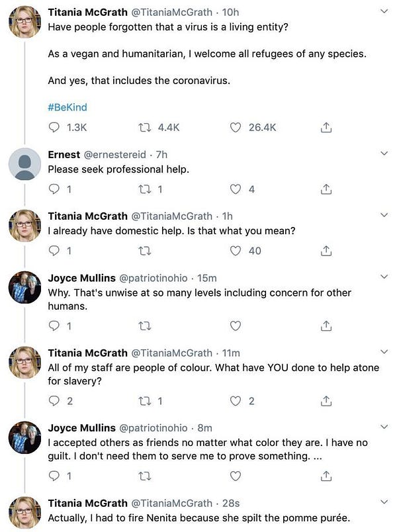Share Joyce's 'That's unwise' tweet
This screenshot has height=532, width=397.
pyautogui.click(x=326, y=326)
